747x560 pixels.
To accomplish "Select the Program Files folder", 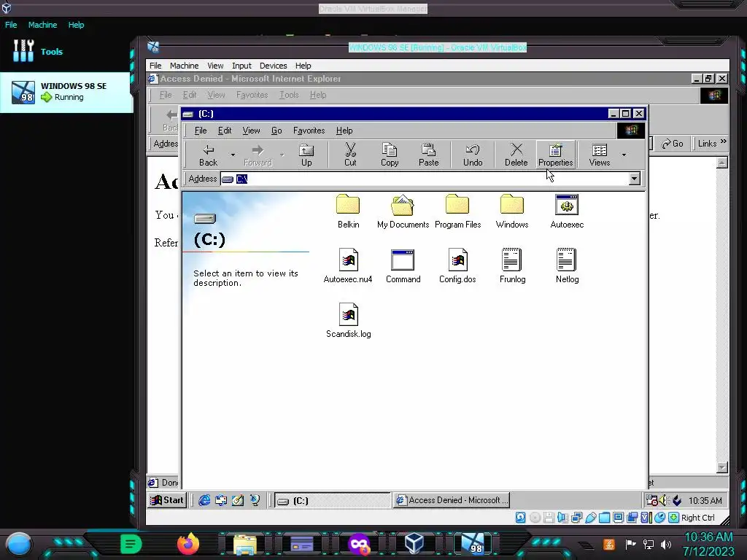I will 457,211.
